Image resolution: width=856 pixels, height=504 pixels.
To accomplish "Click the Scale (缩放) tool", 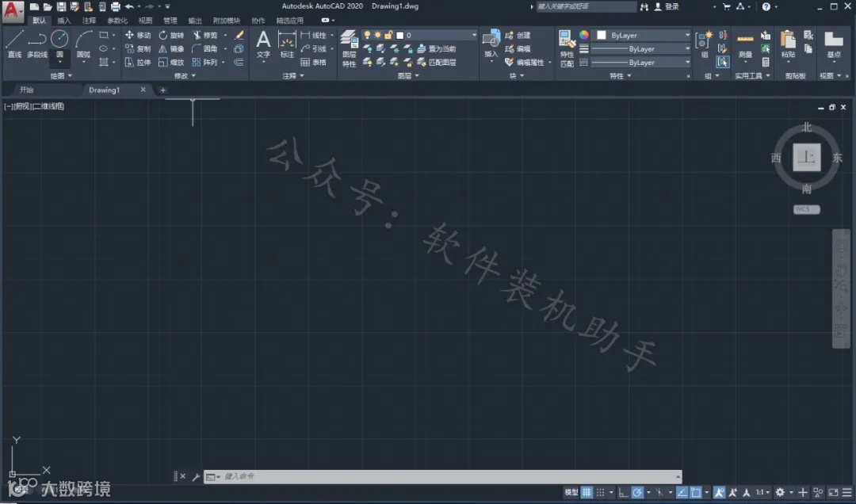I will (171, 63).
